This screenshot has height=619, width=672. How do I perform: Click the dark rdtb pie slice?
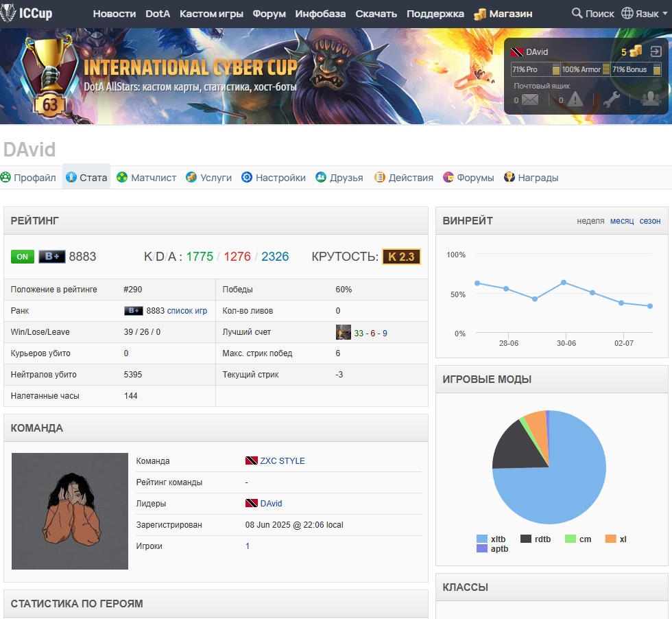point(516,448)
